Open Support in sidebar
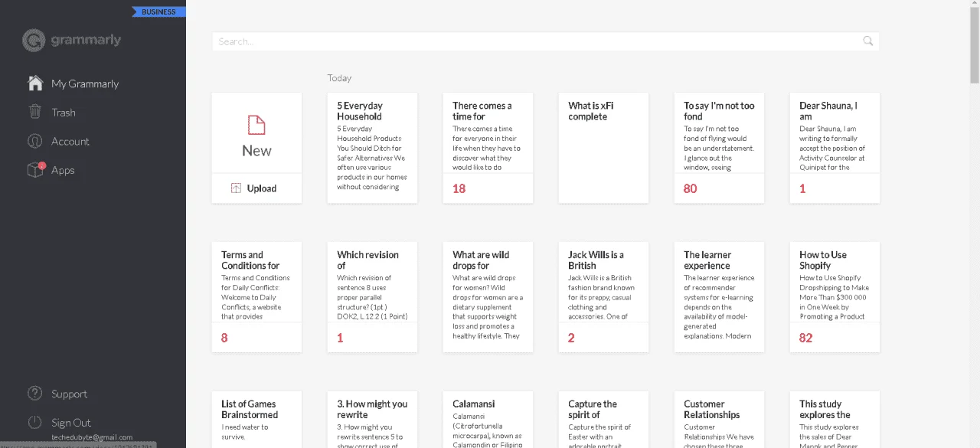980x448 pixels. 70,394
